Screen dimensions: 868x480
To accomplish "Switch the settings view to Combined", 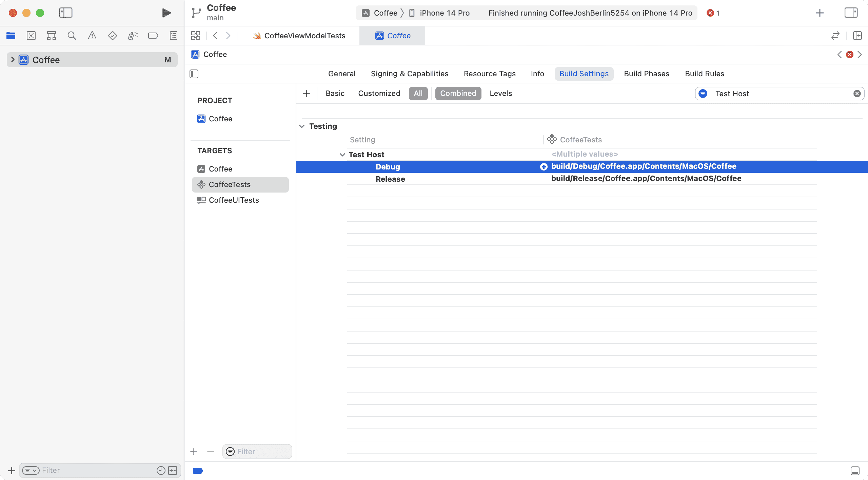I will (458, 93).
